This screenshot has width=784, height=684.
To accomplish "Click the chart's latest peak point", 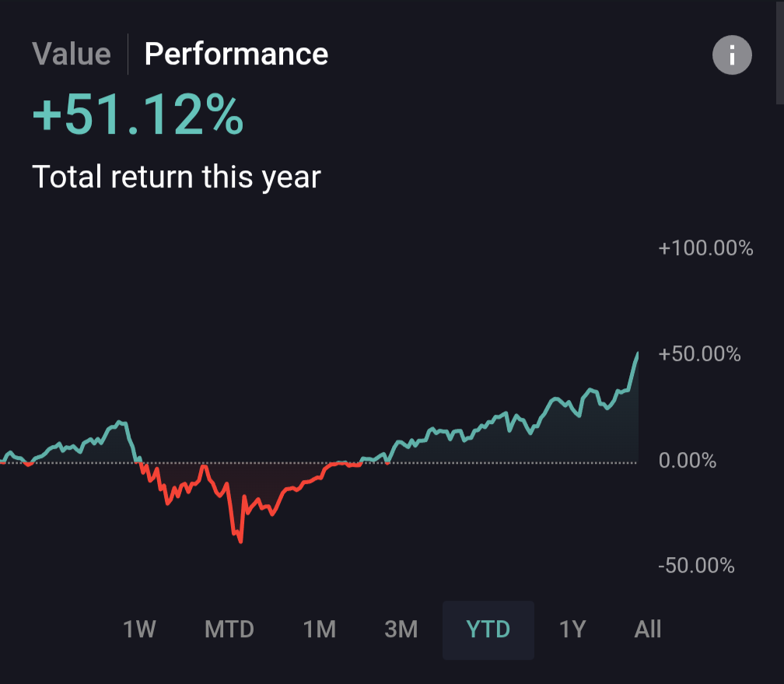I will 638,354.
